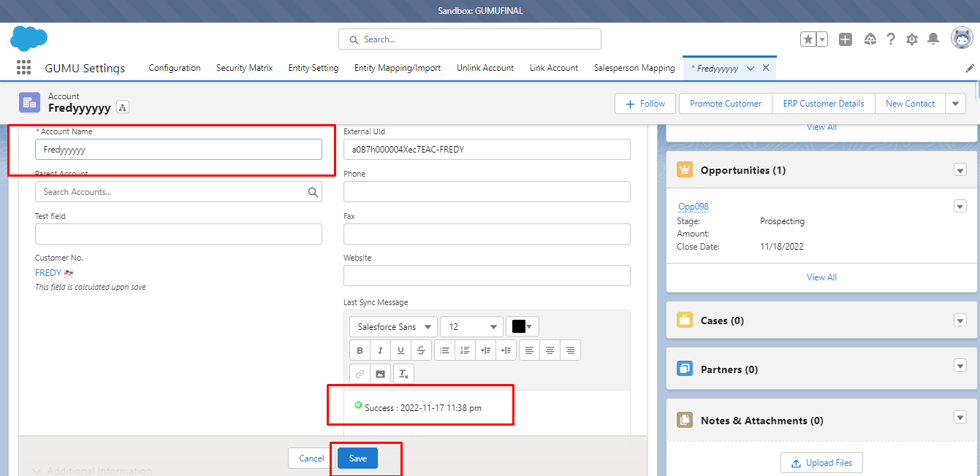Click the ERP Customer Details button
The width and height of the screenshot is (980, 476).
[x=824, y=104]
